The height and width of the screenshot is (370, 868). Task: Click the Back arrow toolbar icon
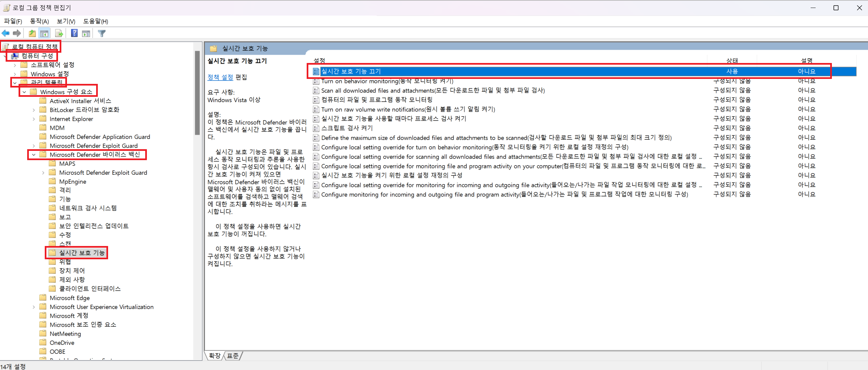click(x=6, y=33)
